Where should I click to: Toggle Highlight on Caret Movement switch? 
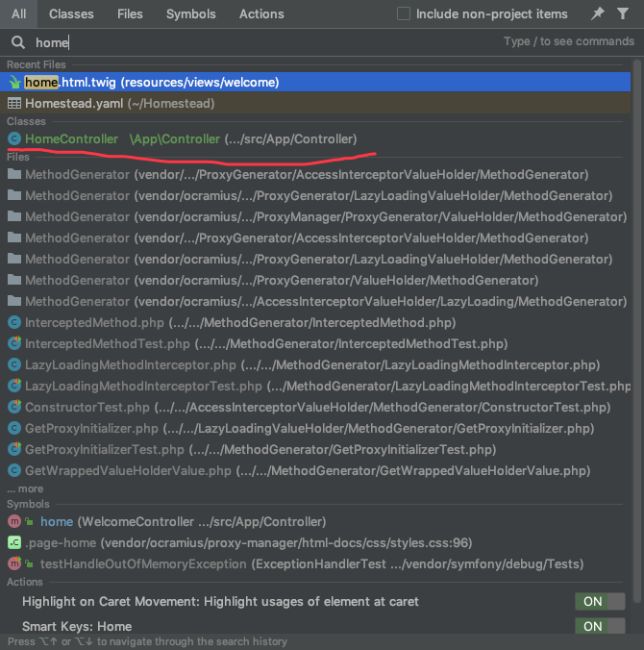[x=599, y=602]
